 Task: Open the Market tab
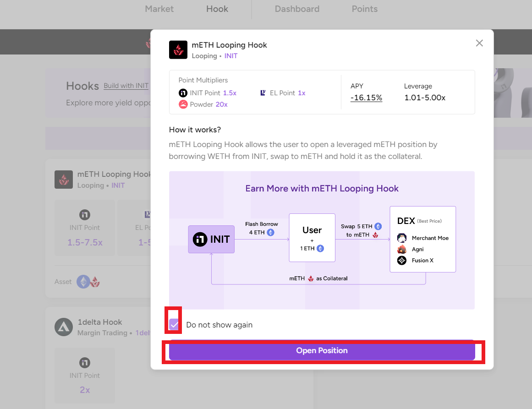click(x=159, y=9)
